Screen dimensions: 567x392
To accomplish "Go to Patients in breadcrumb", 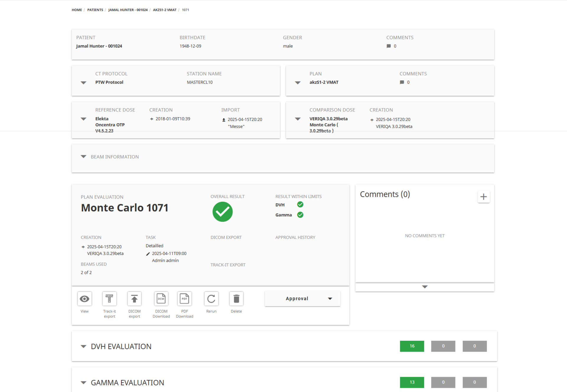I will click(x=95, y=10).
